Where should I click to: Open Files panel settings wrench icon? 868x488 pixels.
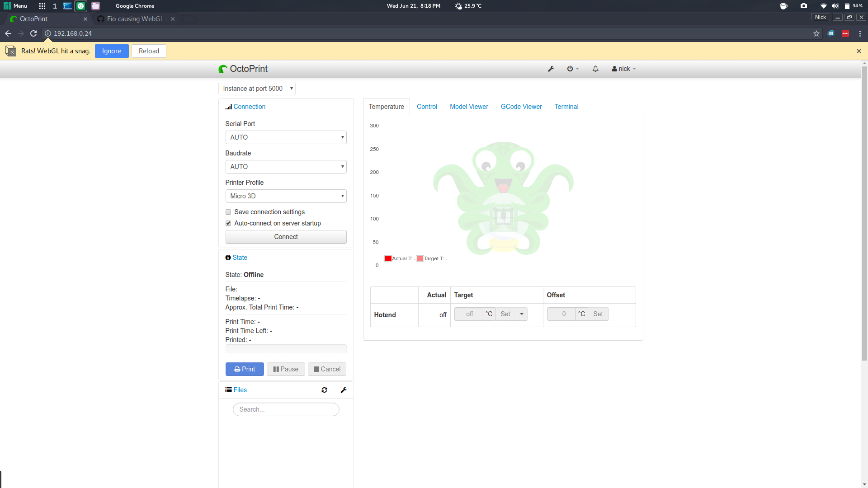[344, 390]
